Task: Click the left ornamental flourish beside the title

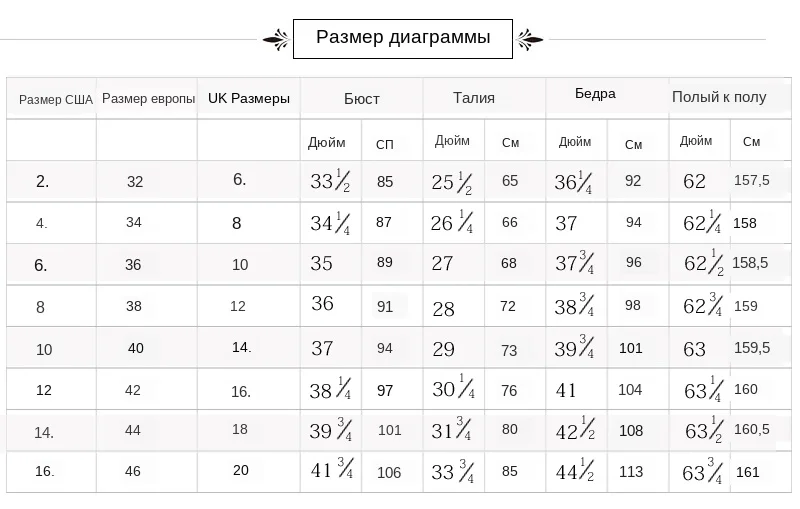Action: point(275,40)
